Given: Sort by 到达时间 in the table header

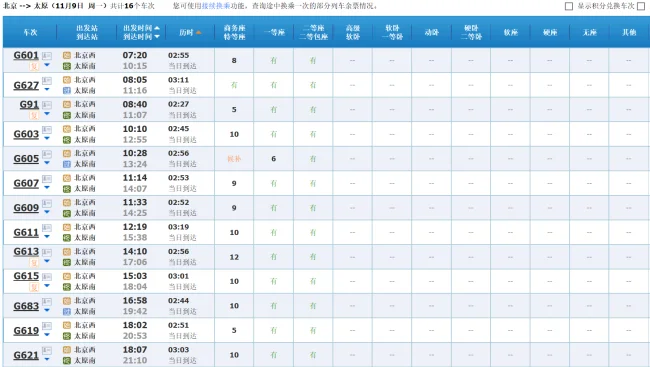Looking at the screenshot, I should point(141,37).
